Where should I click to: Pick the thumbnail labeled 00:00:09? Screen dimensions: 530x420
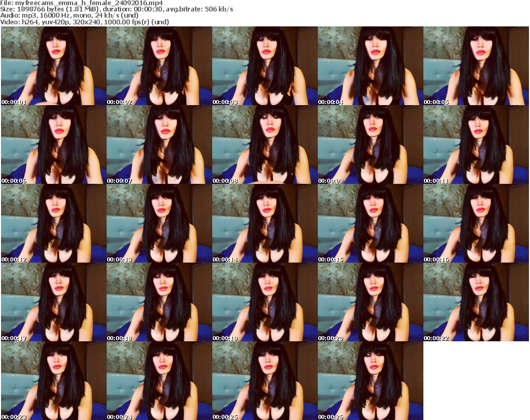click(x=371, y=144)
